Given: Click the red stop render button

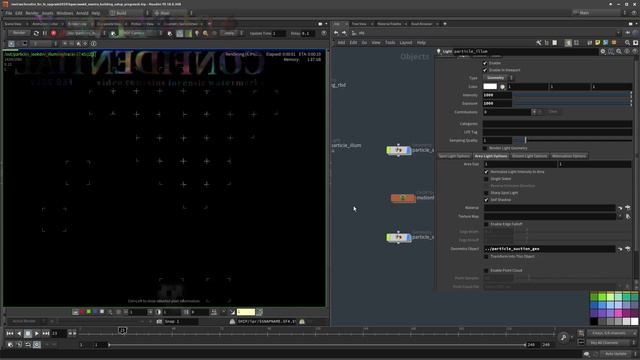Looking at the screenshot, I should pyautogui.click(x=53, y=33).
